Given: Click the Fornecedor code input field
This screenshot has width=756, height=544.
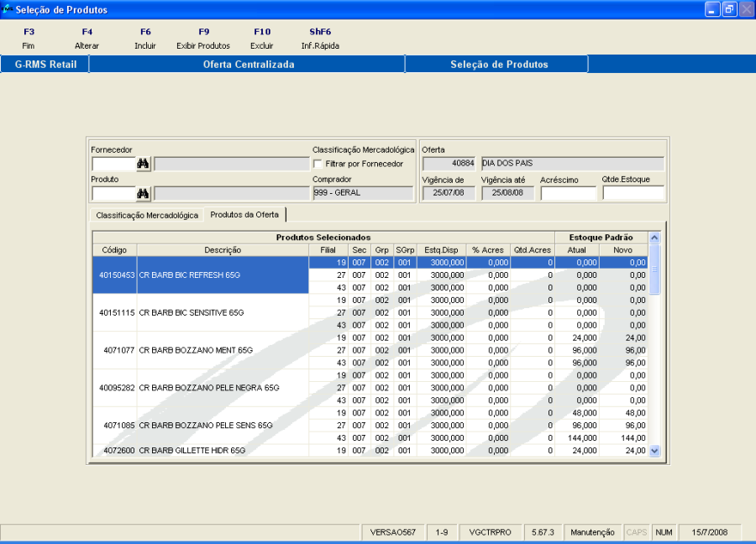Looking at the screenshot, I should point(113,164).
